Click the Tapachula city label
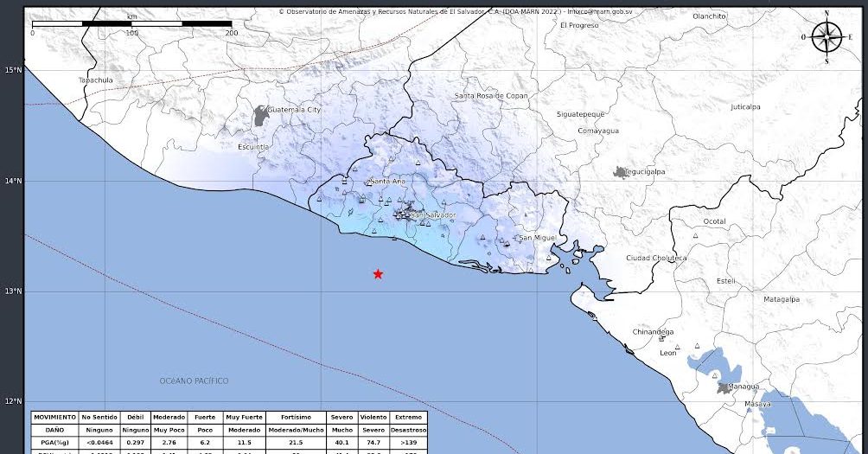868x454 pixels. [96, 80]
